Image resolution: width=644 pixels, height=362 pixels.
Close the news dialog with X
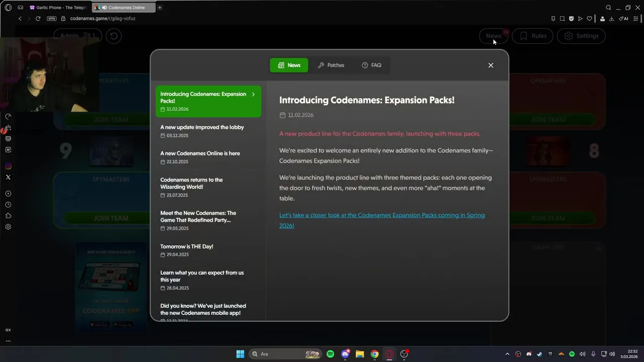point(491,65)
